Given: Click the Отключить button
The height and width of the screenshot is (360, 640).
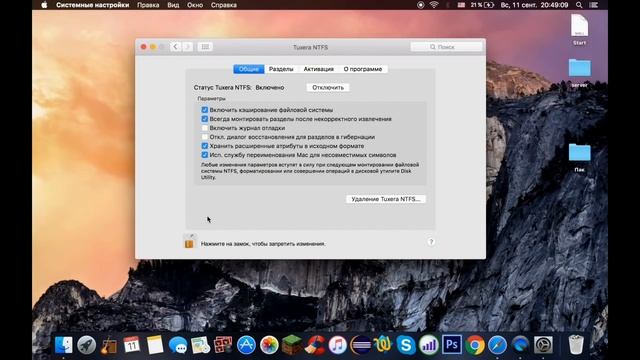Looking at the screenshot, I should coord(328,87).
